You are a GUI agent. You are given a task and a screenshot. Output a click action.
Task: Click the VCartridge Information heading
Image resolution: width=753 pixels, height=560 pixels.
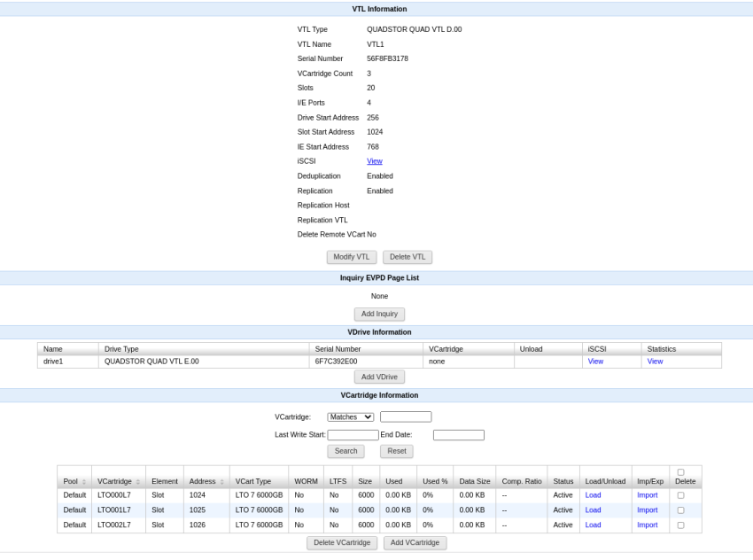[x=379, y=395]
